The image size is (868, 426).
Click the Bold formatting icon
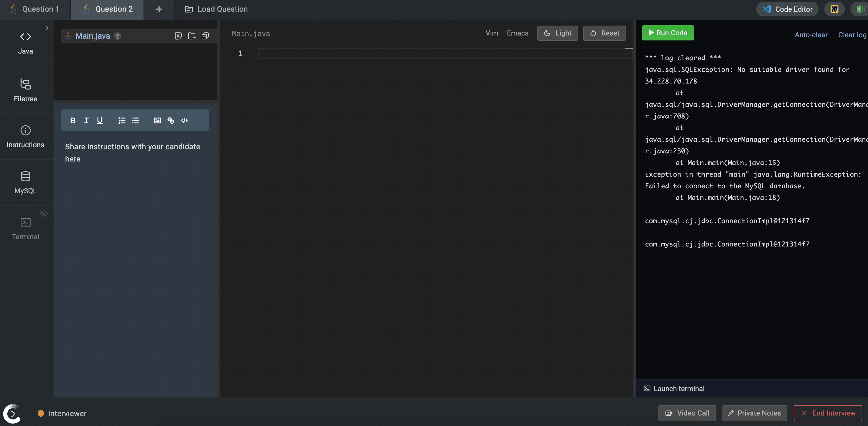click(x=73, y=120)
